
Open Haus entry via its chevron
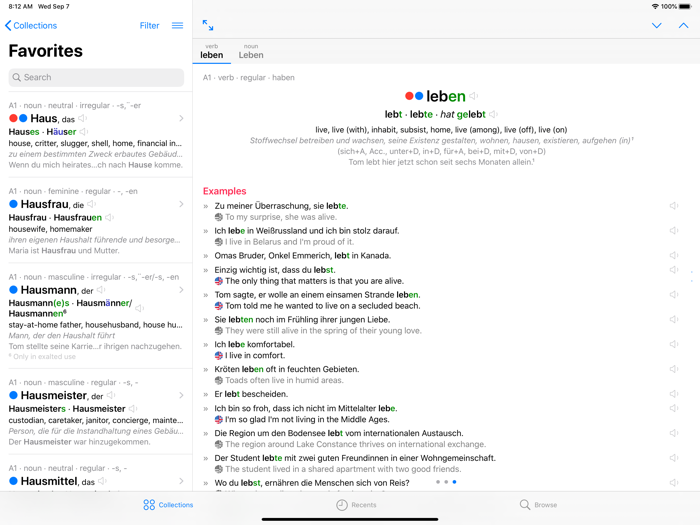pyautogui.click(x=181, y=118)
